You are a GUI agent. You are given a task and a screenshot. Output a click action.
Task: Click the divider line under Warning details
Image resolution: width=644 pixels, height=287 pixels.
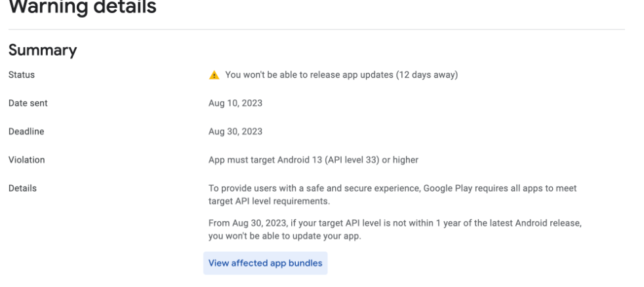tap(316, 29)
